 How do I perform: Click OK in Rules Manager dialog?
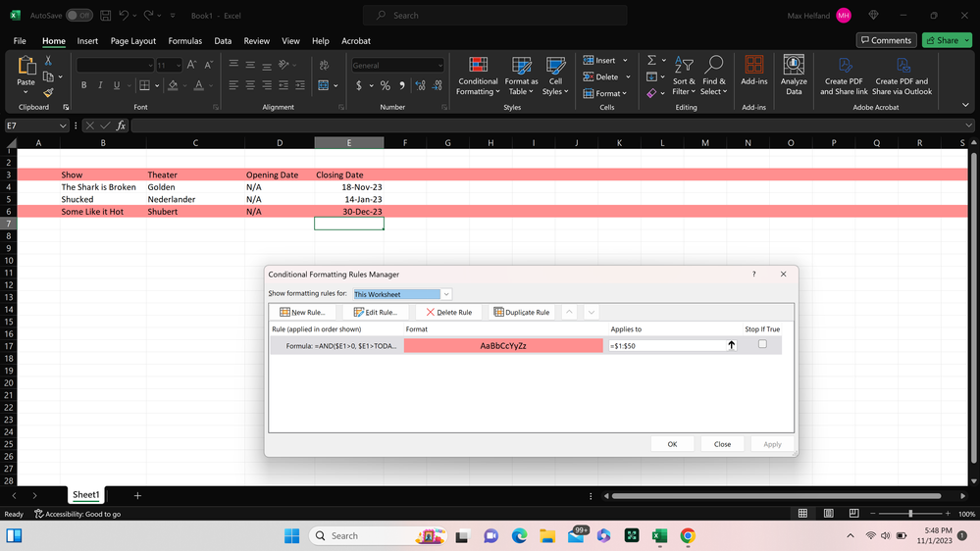pyautogui.click(x=673, y=444)
